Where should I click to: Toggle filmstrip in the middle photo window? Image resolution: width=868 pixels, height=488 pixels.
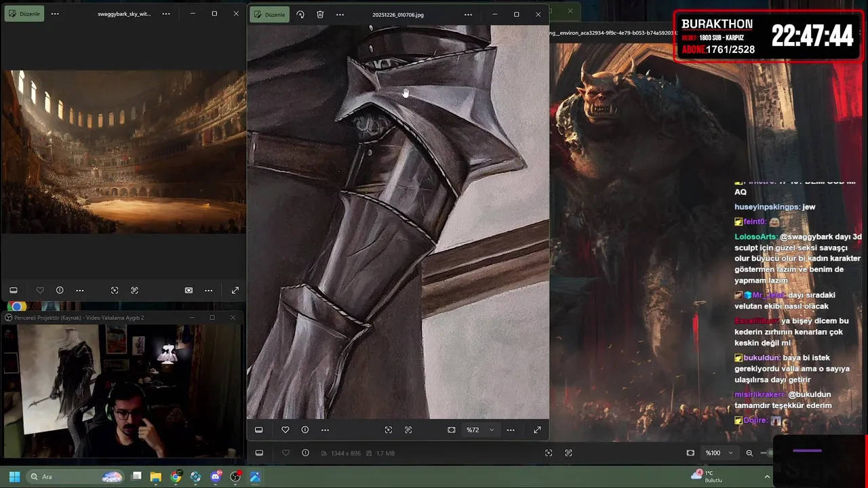click(x=259, y=430)
